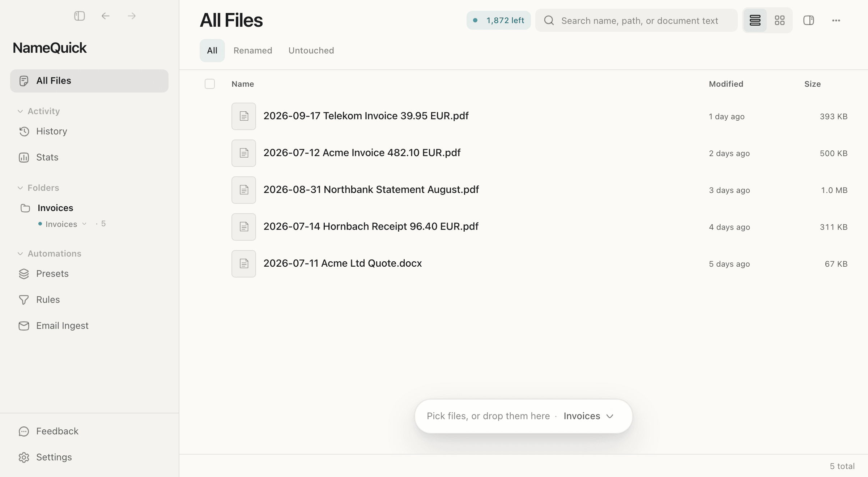Open the Stats page
Image resolution: width=868 pixels, height=477 pixels.
(x=89, y=158)
